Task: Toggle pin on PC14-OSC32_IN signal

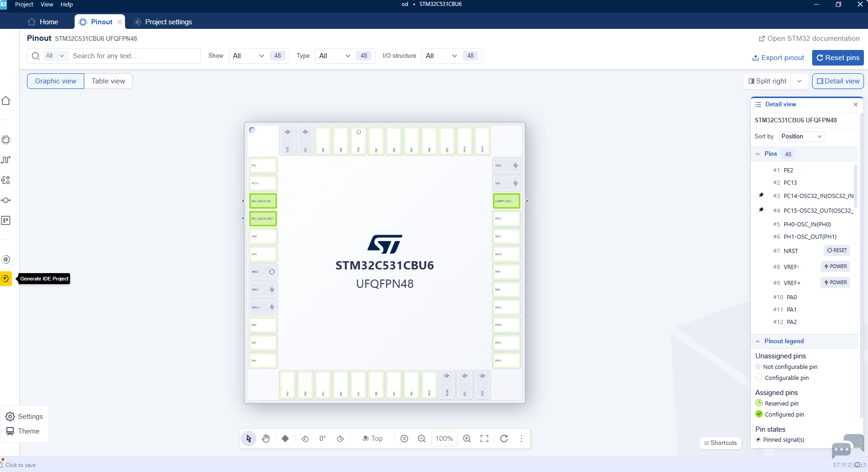Action: point(761,195)
